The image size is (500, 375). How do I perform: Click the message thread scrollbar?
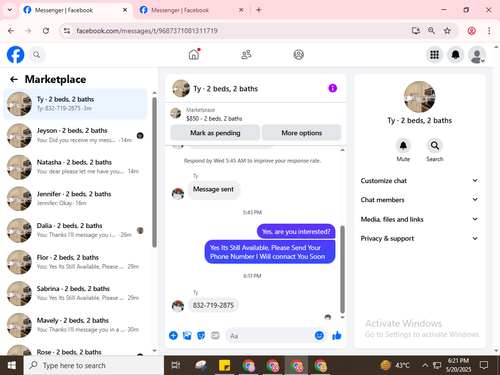(x=342, y=269)
